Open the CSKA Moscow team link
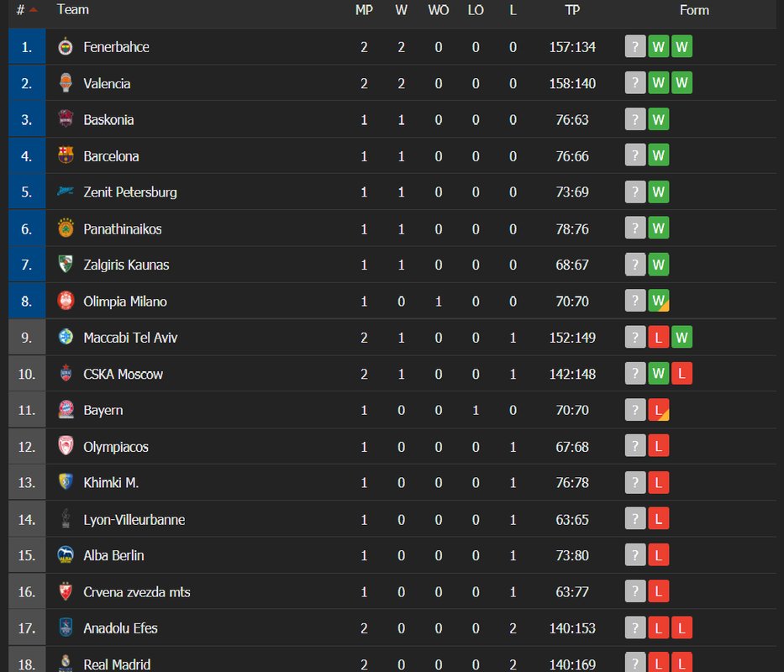784x672 pixels. tap(123, 374)
